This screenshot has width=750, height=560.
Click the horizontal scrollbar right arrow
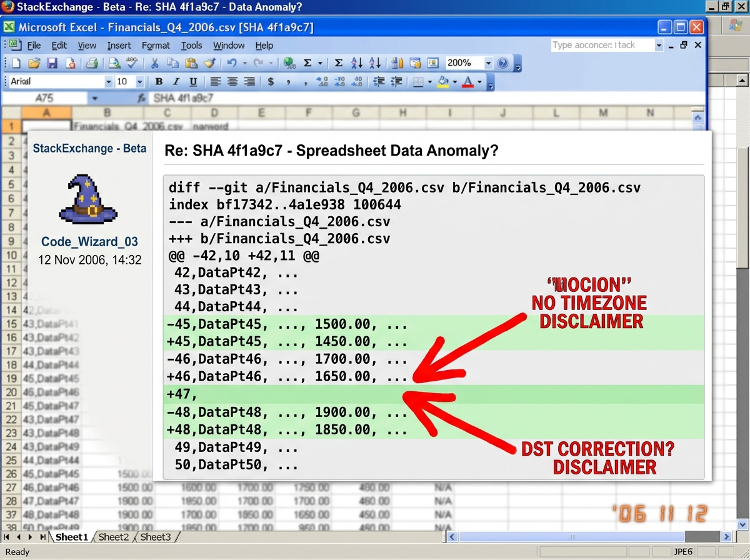[x=726, y=537]
